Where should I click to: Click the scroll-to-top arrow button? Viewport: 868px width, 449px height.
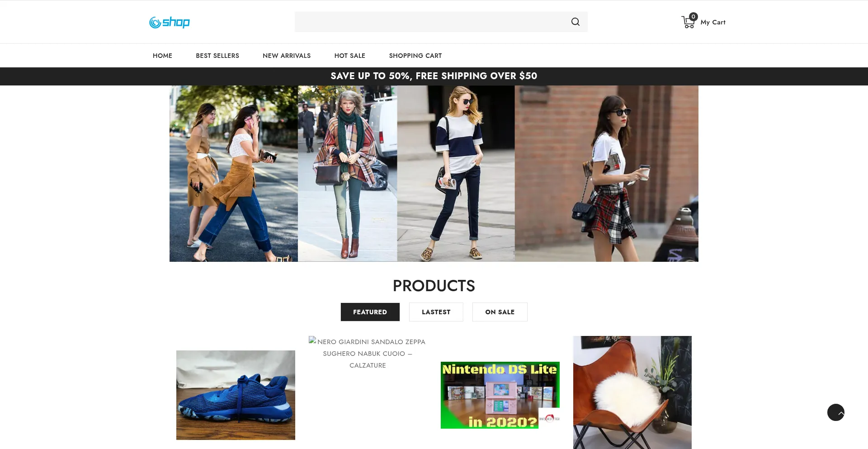click(836, 412)
